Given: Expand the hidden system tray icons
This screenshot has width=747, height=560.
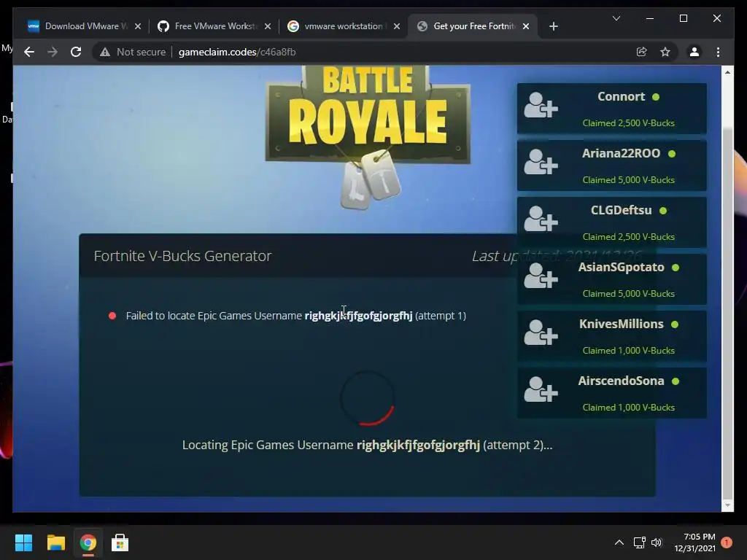Looking at the screenshot, I should (619, 542).
